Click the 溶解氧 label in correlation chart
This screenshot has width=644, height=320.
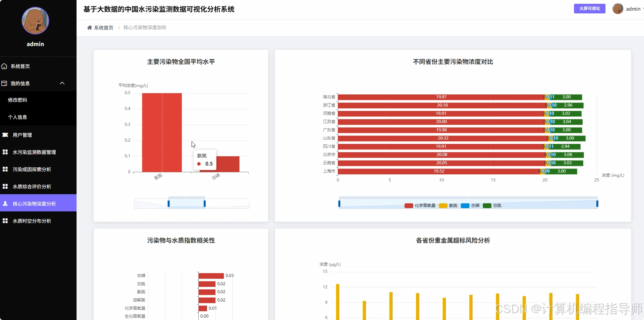click(139, 300)
